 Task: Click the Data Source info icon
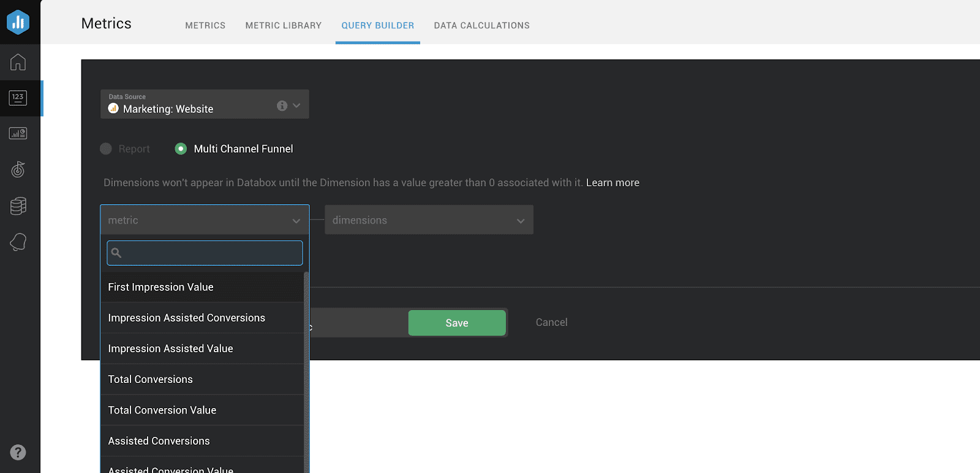pos(282,105)
